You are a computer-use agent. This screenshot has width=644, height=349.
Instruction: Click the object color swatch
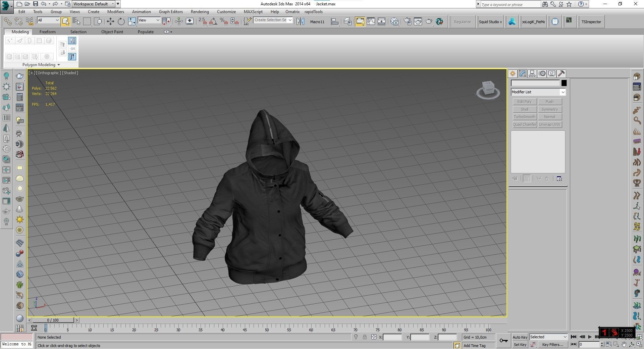coord(564,83)
